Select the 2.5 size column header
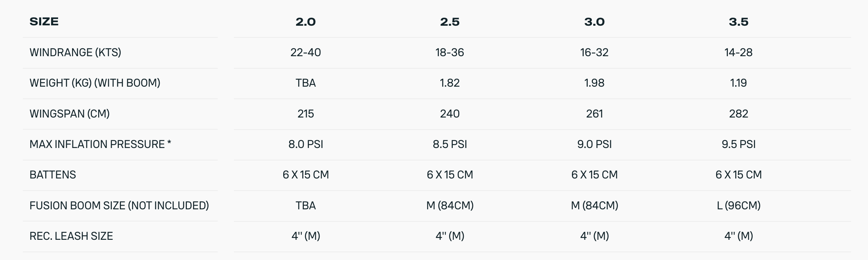The height and width of the screenshot is (260, 868). tap(450, 22)
